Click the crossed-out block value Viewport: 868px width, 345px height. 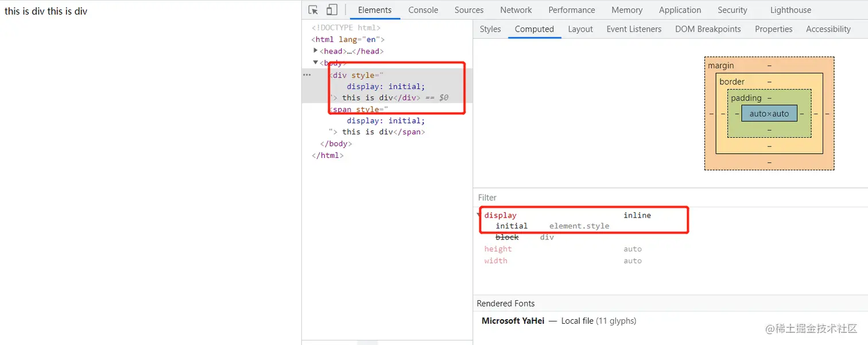[507, 237]
